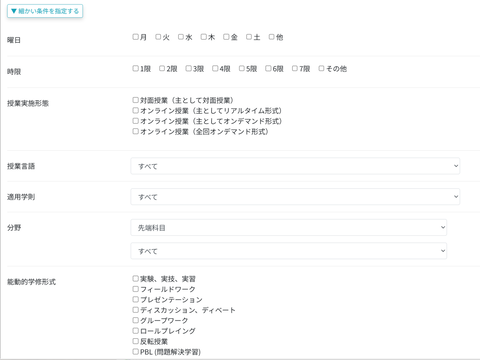Tick the 3限 period checkbox
Screen dimensions: 480x360
pos(188,68)
